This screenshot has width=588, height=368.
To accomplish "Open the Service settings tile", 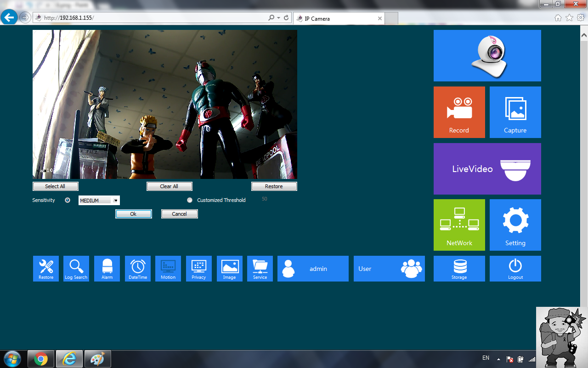I will coord(260,269).
